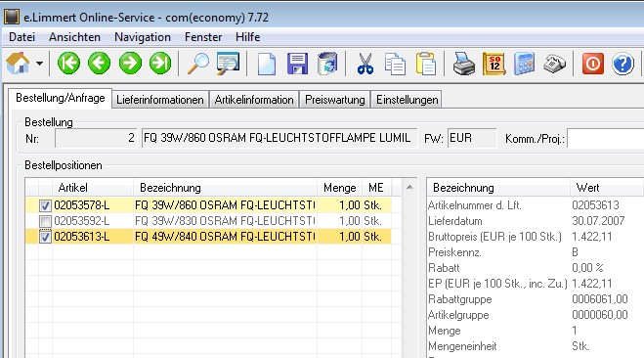Jump to last record green arrow
This screenshot has width=644, height=358.
160,64
